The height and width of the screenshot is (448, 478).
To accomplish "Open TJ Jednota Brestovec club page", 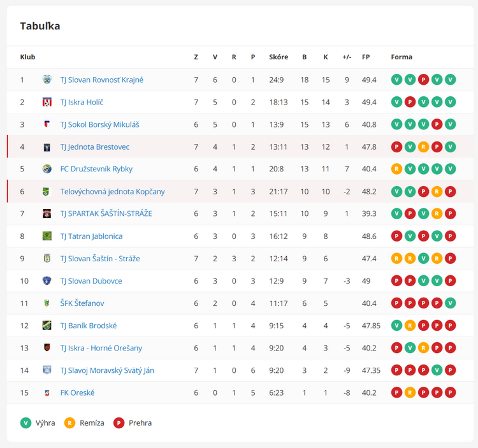I will [x=95, y=147].
